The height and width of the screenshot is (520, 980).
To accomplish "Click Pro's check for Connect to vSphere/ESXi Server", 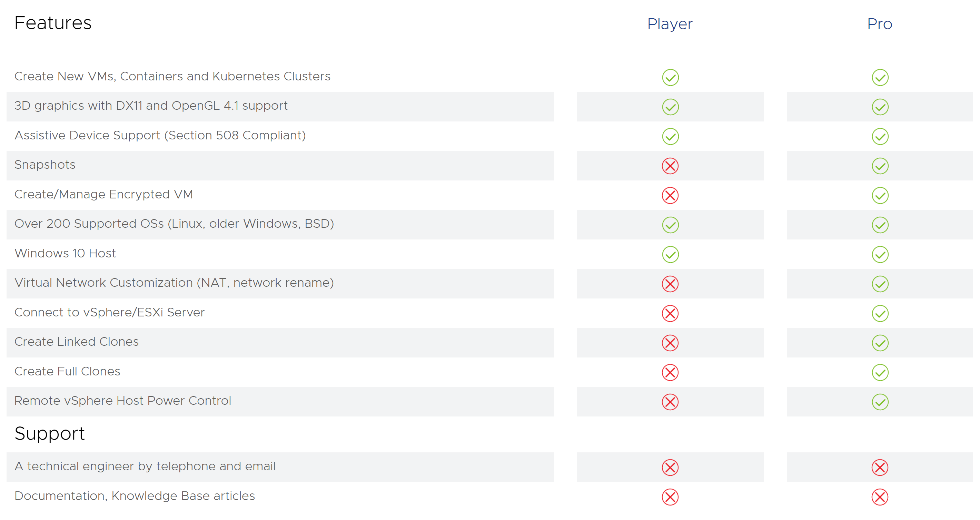I will [x=880, y=313].
